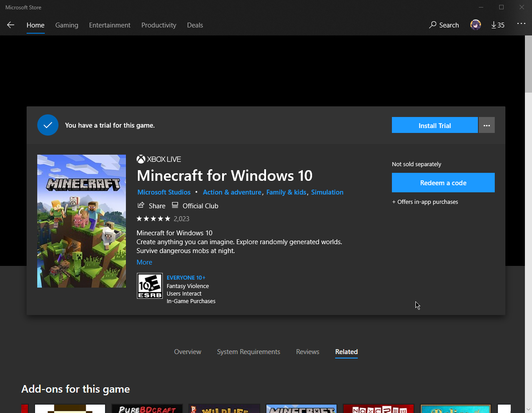The width and height of the screenshot is (532, 413).
Task: Click the 'Users Interact' descriptor
Action: 184,294
